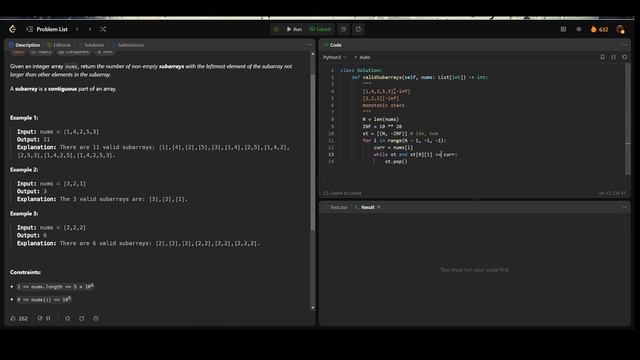The height and width of the screenshot is (360, 640).
Task: Open the Testcase tab
Action: click(x=336, y=207)
